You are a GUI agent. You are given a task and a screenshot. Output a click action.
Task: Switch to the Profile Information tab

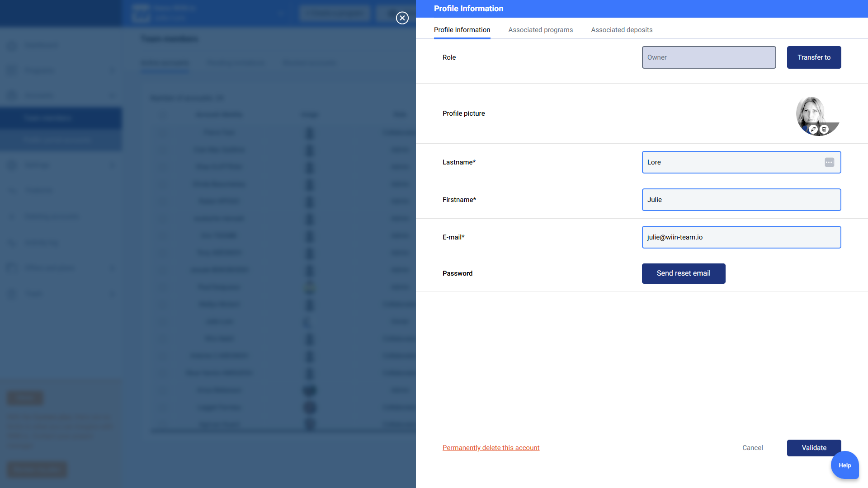(x=462, y=30)
